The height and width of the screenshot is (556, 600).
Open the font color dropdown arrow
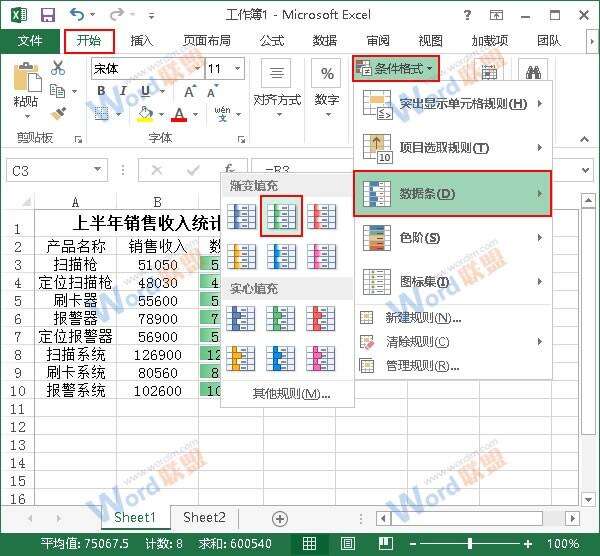pos(196,114)
